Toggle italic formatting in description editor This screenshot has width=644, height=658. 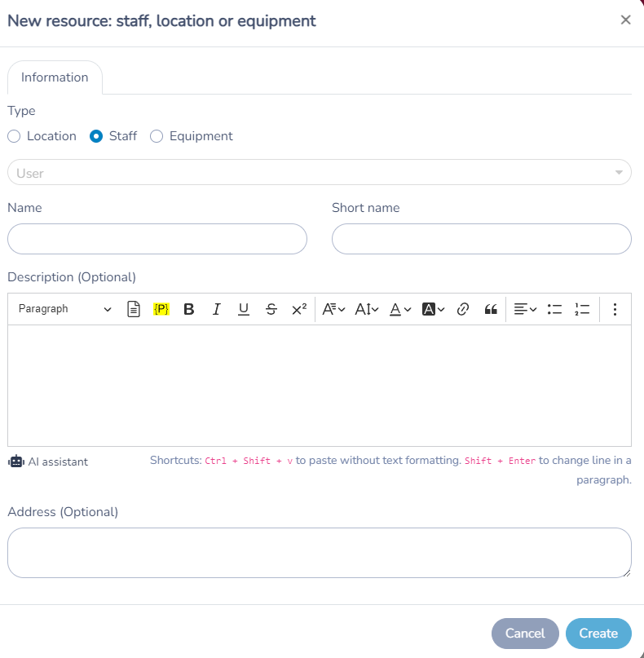pos(216,309)
